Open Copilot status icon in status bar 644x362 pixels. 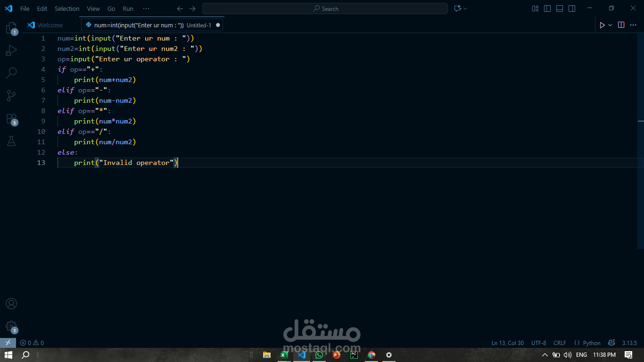point(612,343)
